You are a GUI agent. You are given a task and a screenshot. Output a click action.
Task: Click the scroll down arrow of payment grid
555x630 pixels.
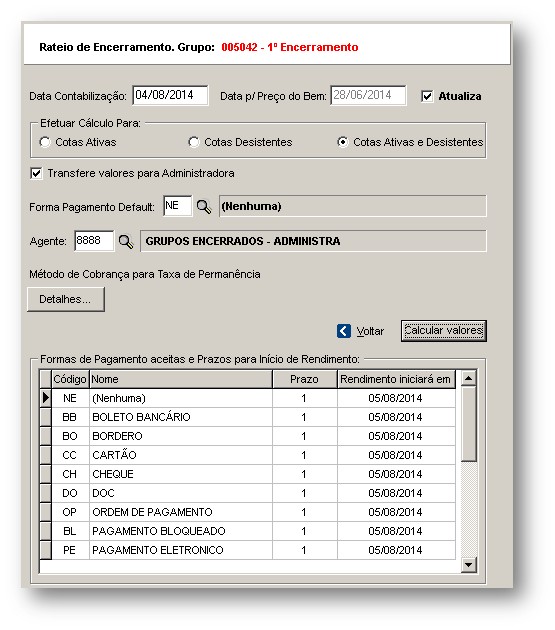pyautogui.click(x=469, y=565)
